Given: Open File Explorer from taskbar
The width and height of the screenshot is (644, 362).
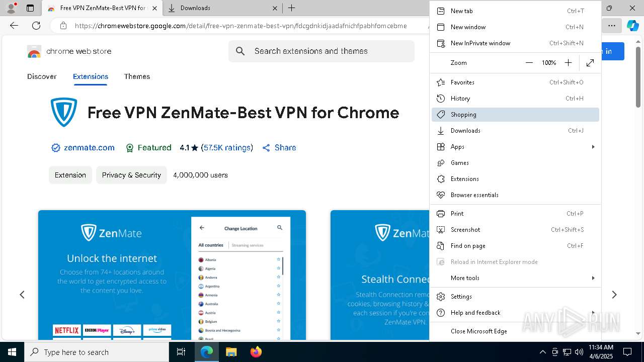Looking at the screenshot, I should [231, 352].
